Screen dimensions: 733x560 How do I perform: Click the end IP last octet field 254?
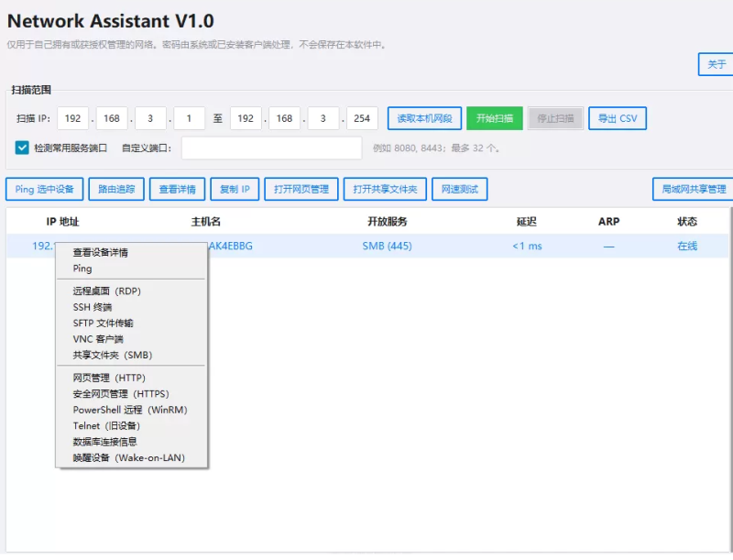(362, 118)
